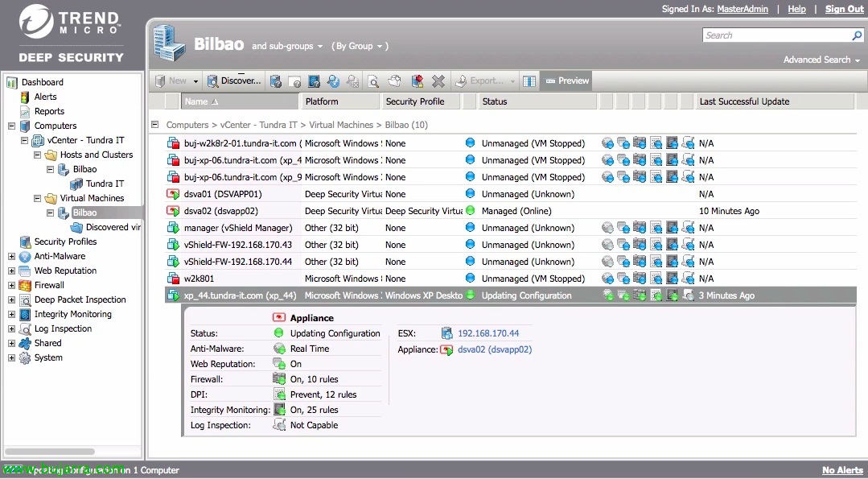Open the Discover computers dialog
This screenshot has width=868, height=479.
[233, 81]
